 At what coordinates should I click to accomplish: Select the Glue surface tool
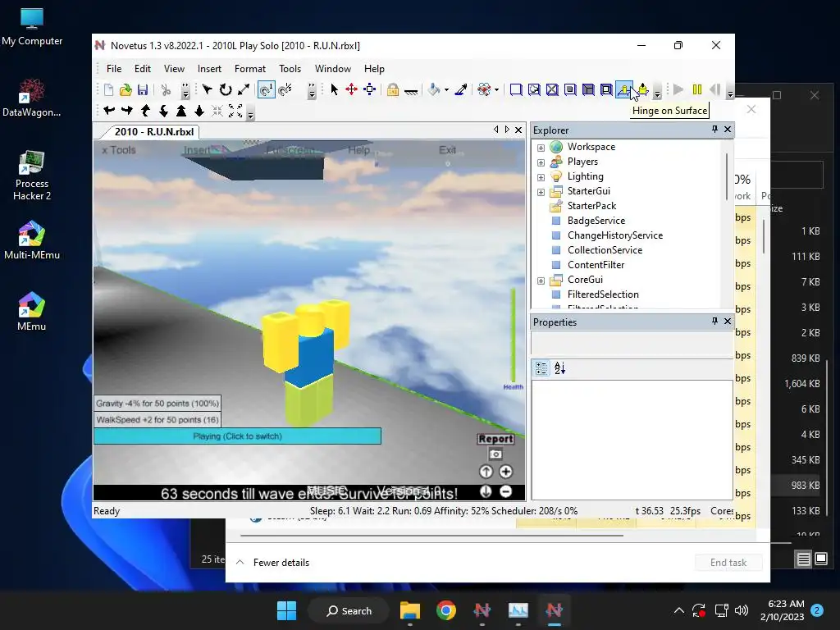(534, 89)
